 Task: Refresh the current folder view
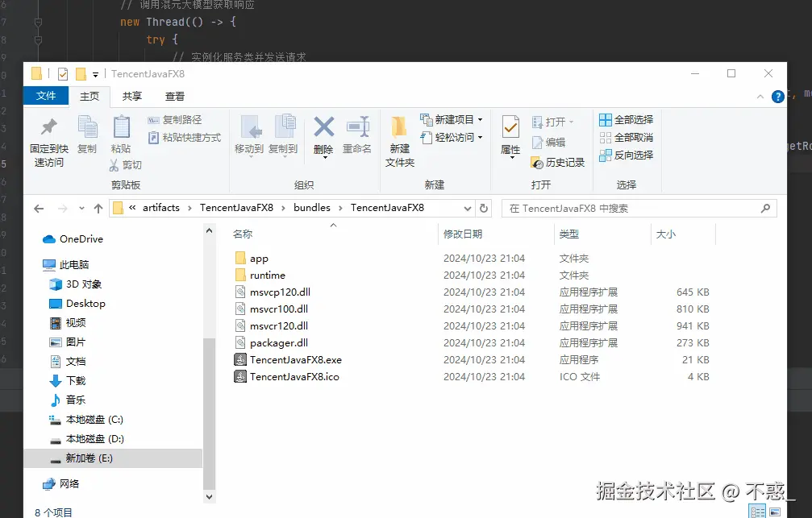(484, 208)
